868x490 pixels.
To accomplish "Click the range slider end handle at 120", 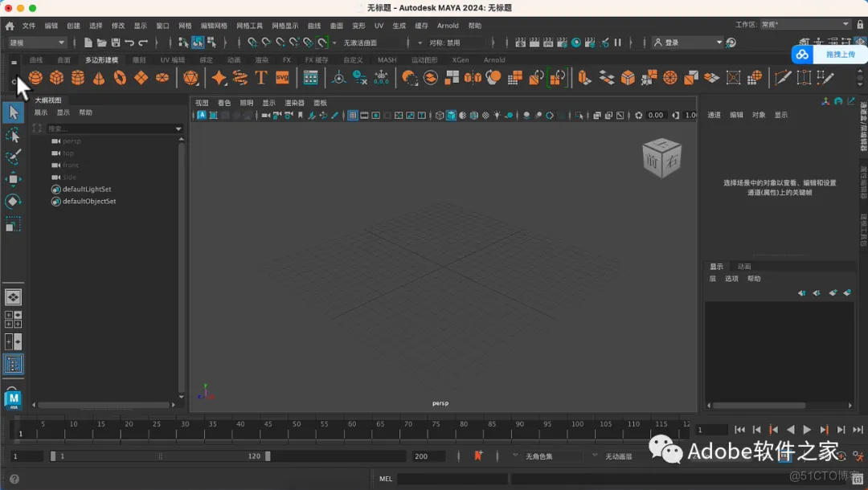I will pyautogui.click(x=268, y=456).
